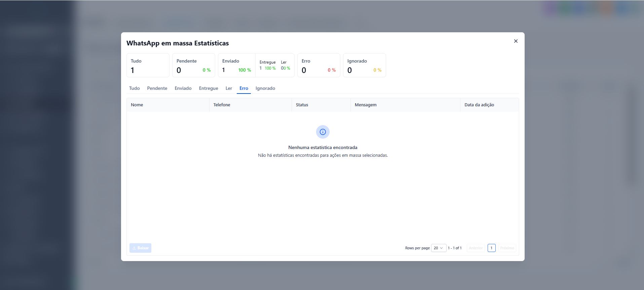
Task: Click the Telefone column header
Action: point(251,105)
